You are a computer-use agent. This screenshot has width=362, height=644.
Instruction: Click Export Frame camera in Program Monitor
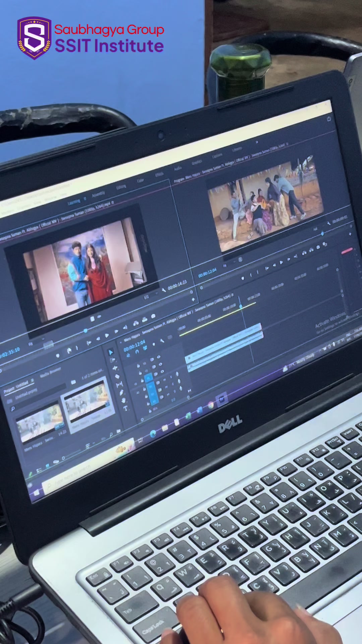tap(318, 248)
